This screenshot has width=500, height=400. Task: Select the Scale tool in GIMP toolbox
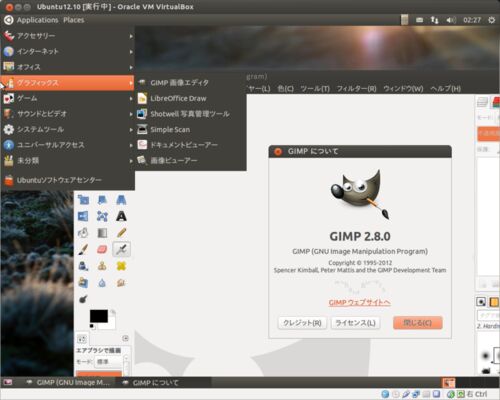coord(83,200)
